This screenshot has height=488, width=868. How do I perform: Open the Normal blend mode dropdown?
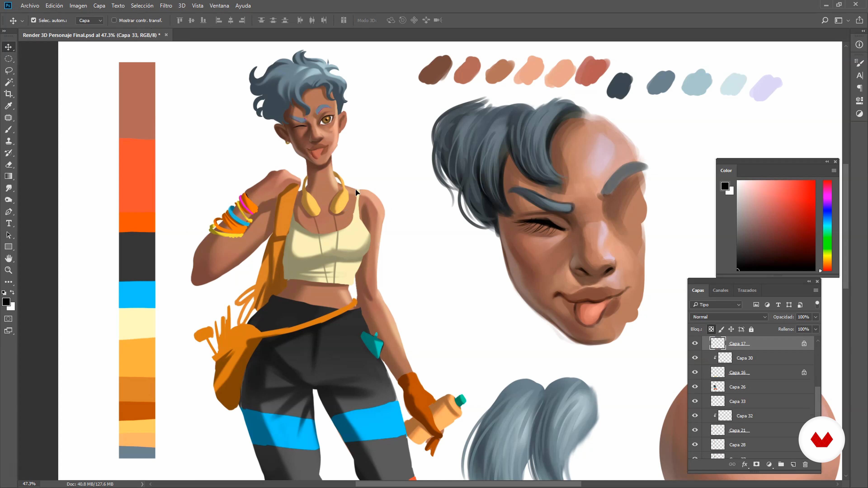click(x=729, y=317)
